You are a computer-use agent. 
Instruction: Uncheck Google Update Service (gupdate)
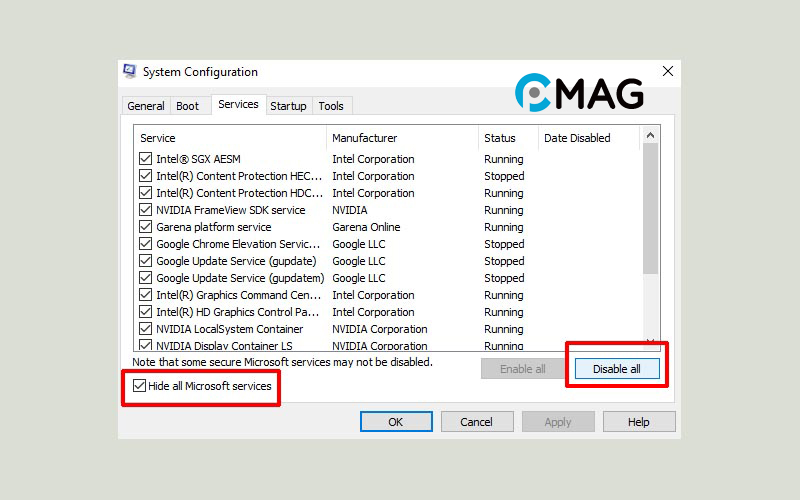146,261
